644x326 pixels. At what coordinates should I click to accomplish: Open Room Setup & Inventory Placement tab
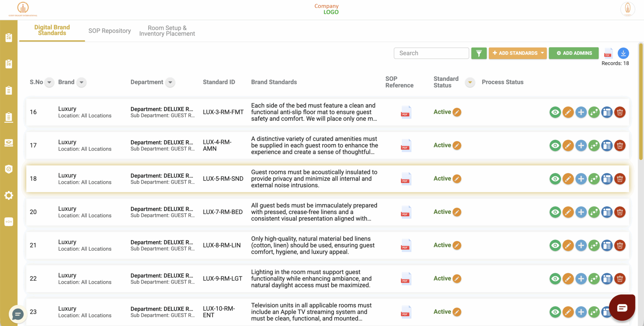pyautogui.click(x=167, y=31)
